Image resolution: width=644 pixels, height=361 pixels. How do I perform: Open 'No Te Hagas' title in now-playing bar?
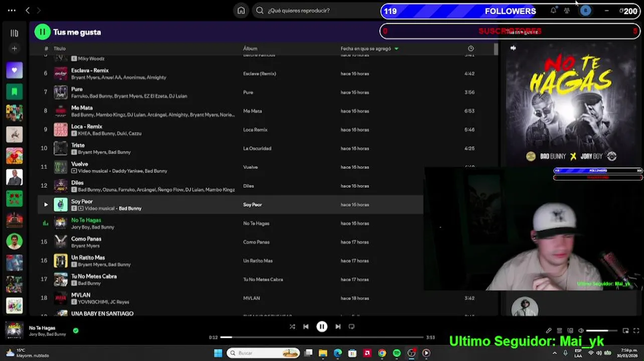pos(42,328)
